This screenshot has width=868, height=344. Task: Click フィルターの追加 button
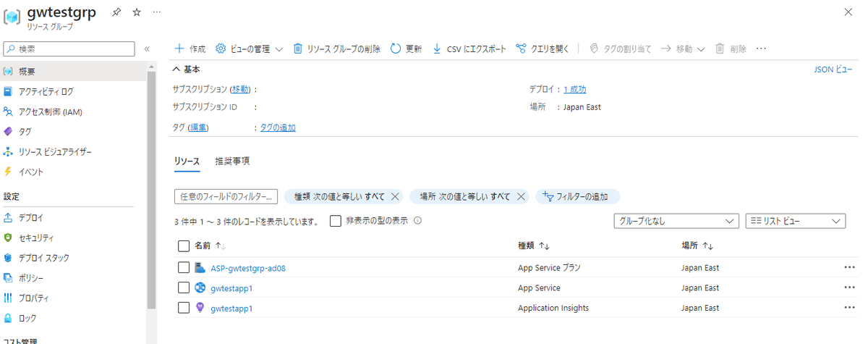(x=577, y=196)
